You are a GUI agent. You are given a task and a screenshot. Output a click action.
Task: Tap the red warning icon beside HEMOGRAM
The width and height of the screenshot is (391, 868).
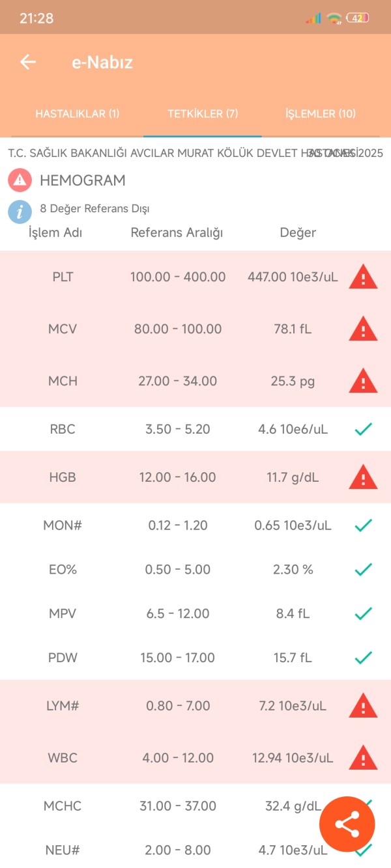tap(20, 180)
